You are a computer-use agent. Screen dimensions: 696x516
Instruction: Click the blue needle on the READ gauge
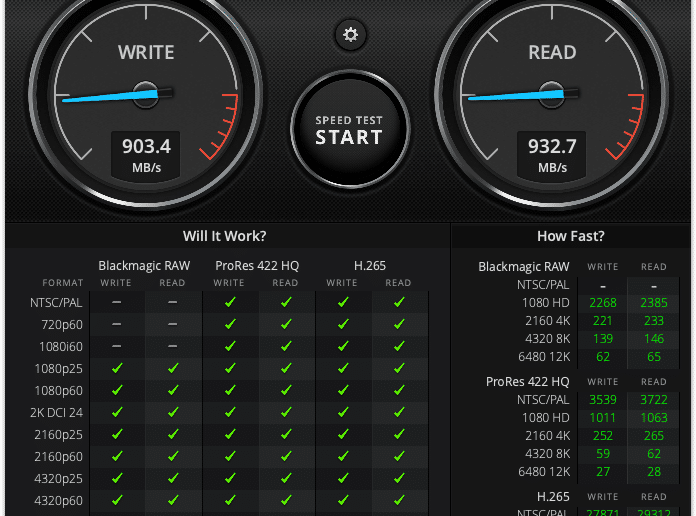pyautogui.click(x=516, y=96)
